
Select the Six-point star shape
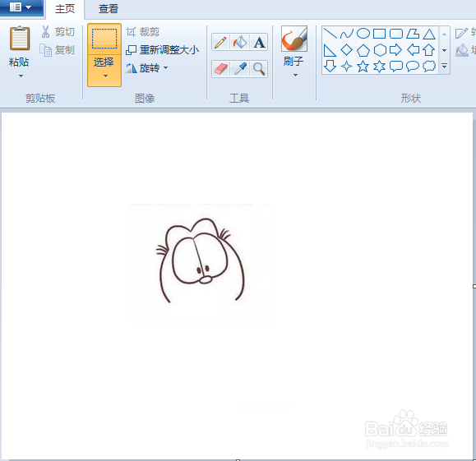click(380, 67)
